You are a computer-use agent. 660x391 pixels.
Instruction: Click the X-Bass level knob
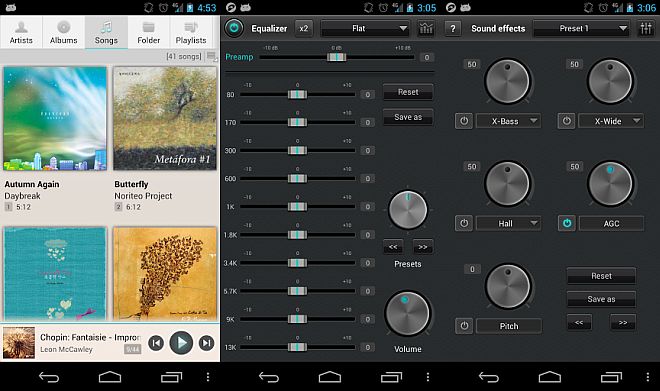pos(507,81)
